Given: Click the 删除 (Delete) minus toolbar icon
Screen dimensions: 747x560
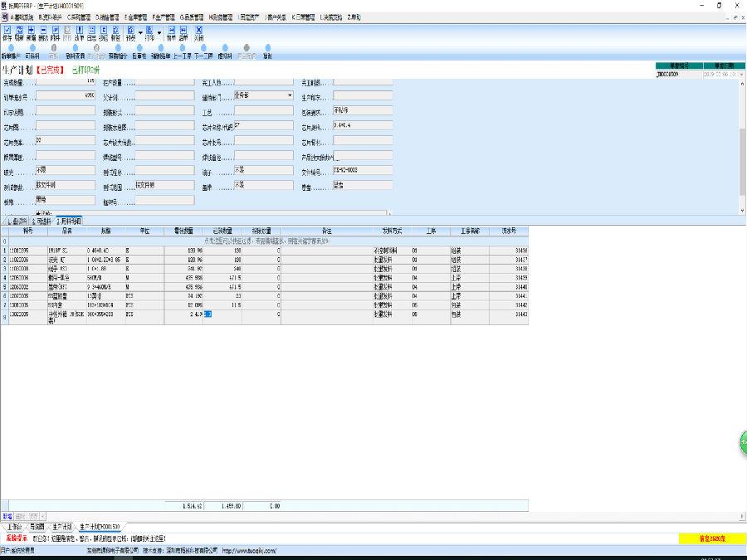Looking at the screenshot, I should [x=43, y=33].
